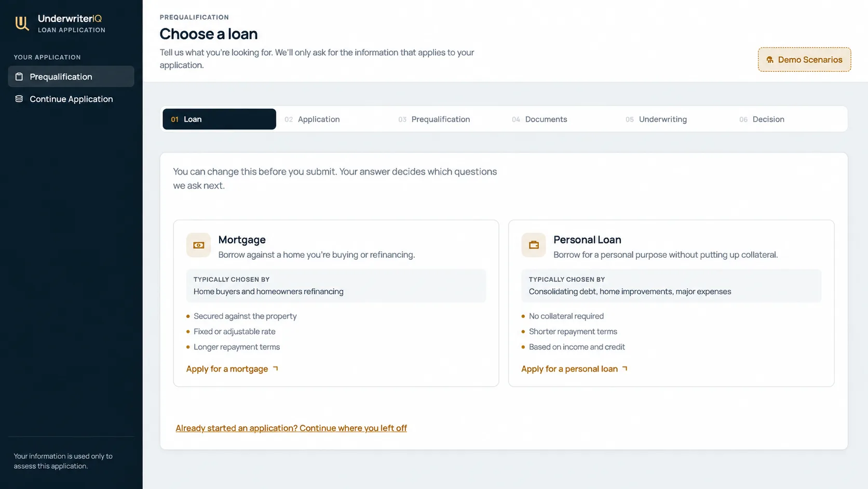
Task: Click the Demo Scenarios icon
Action: [770, 60]
